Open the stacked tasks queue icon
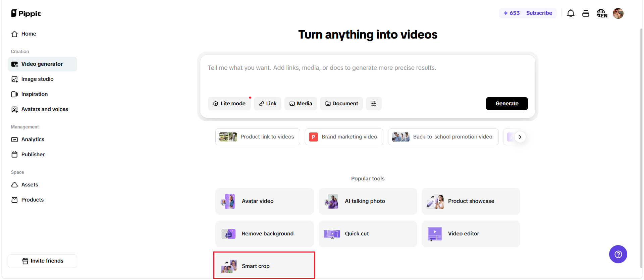Image resolution: width=644 pixels, height=280 pixels. pyautogui.click(x=586, y=13)
